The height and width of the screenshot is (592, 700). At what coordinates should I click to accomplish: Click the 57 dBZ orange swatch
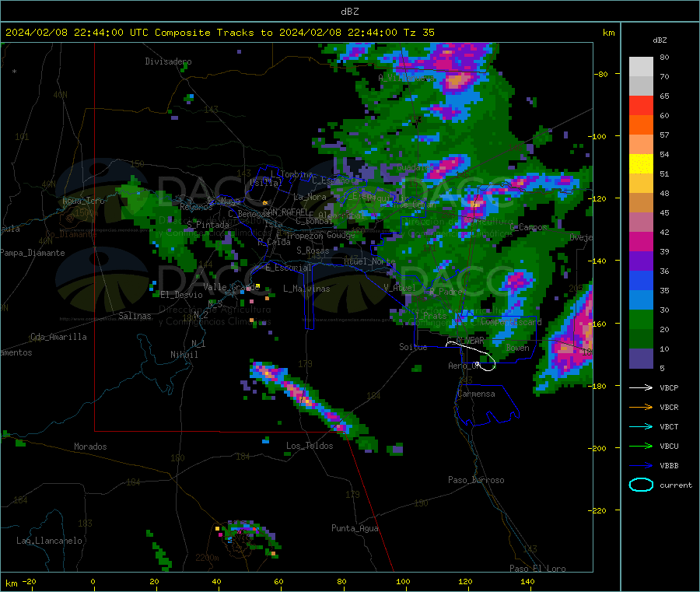click(x=641, y=125)
